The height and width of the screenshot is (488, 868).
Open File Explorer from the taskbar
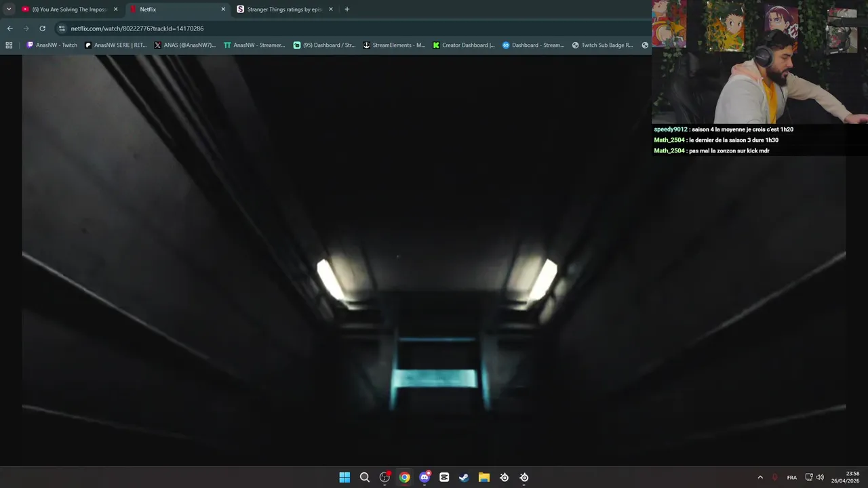tap(484, 477)
